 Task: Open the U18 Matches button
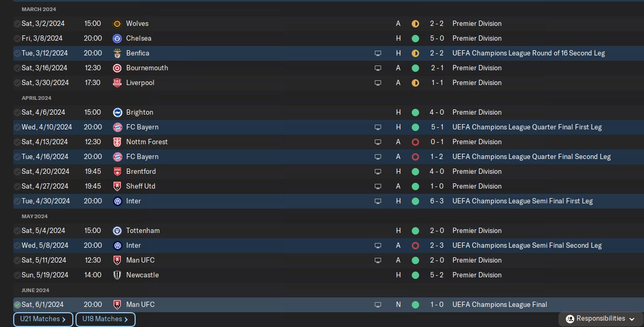click(x=106, y=319)
